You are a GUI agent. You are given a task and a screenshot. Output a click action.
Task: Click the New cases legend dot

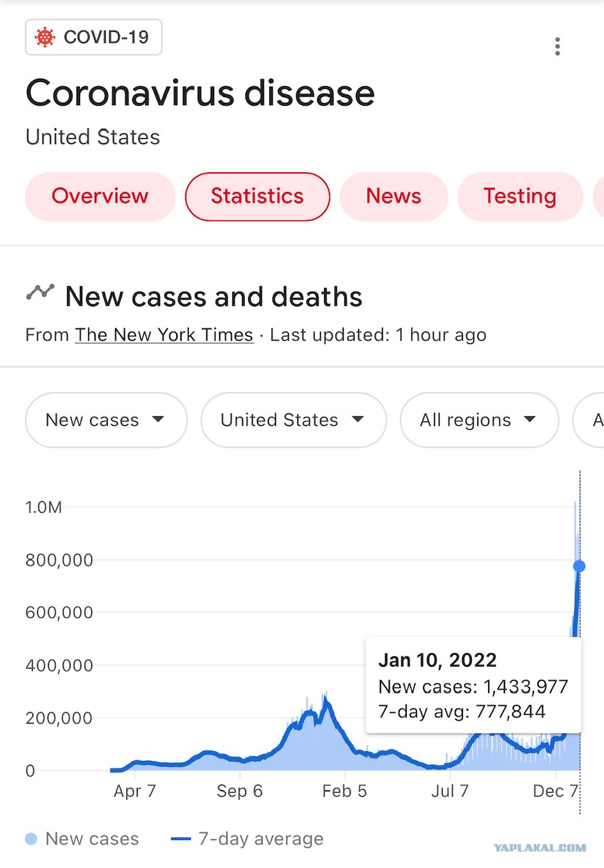pos(31,839)
